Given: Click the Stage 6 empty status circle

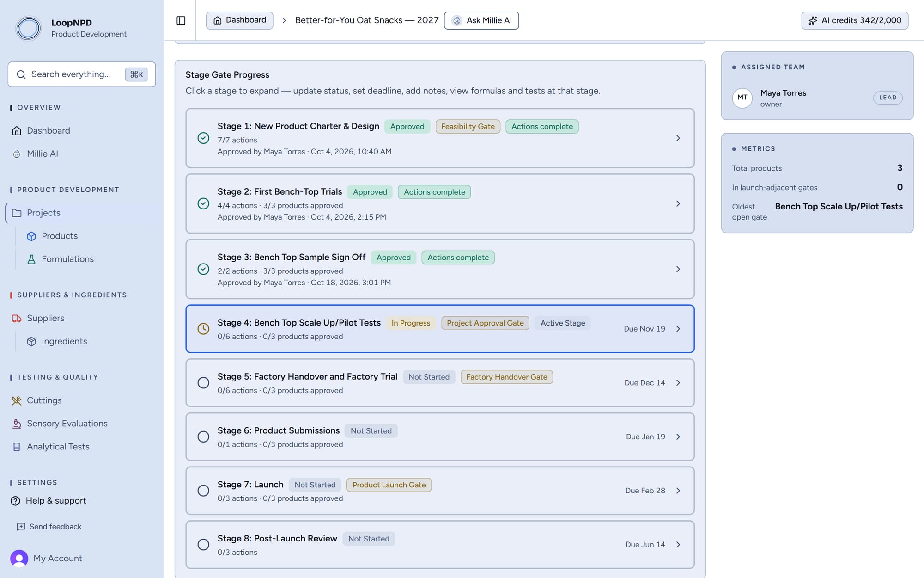Looking at the screenshot, I should (203, 437).
